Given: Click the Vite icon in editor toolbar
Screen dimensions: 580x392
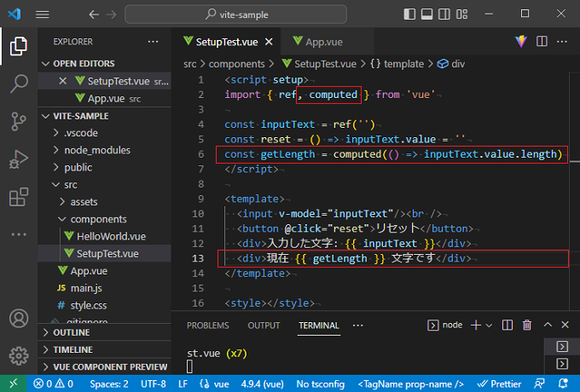Looking at the screenshot, I should point(521,42).
